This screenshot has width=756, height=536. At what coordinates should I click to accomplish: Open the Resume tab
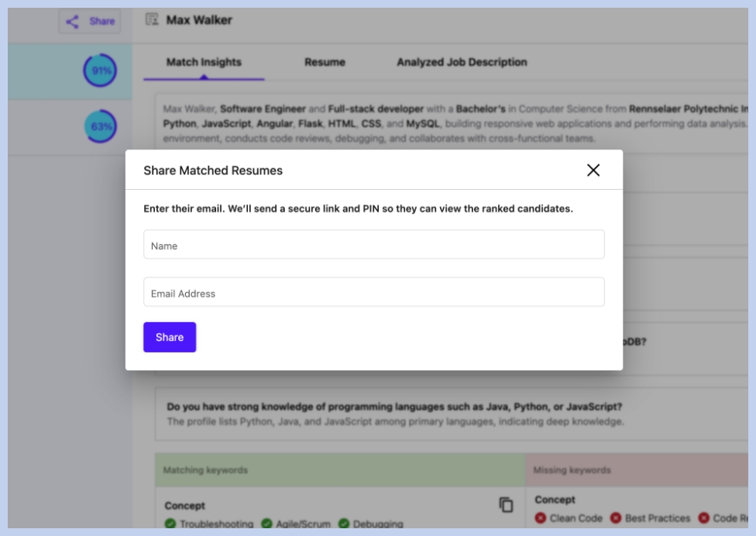(x=325, y=62)
